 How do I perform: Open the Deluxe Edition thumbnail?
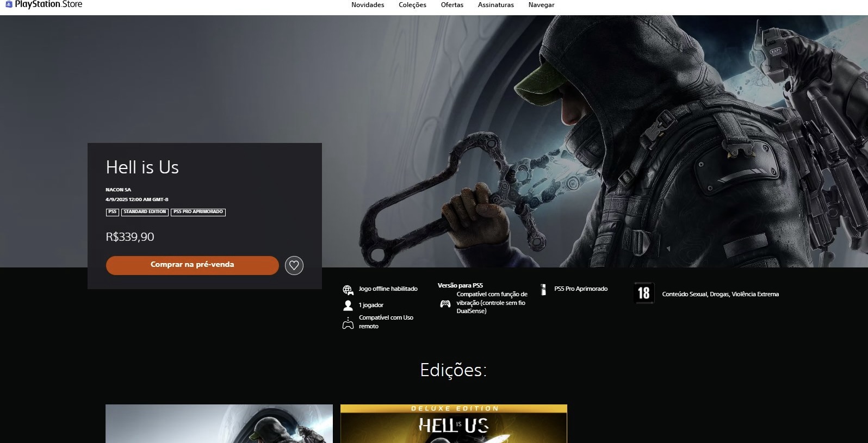pyautogui.click(x=454, y=423)
